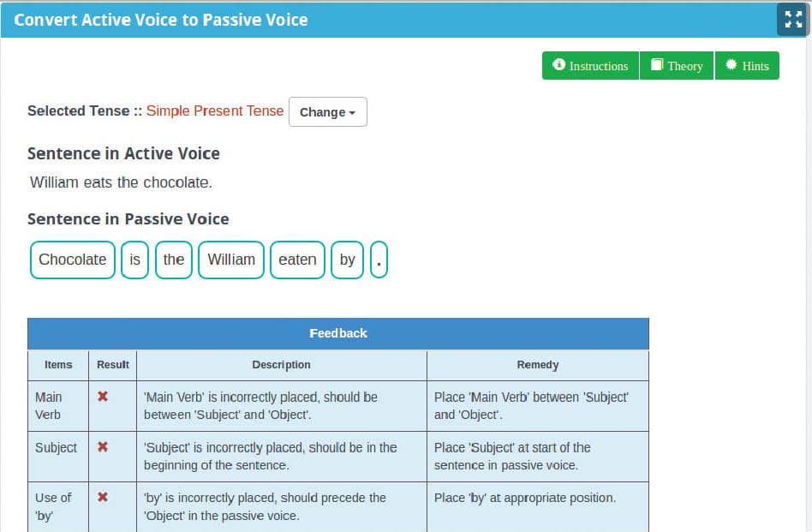Open the Change tense dropdown
Image resolution: width=812 pixels, height=532 pixels.
click(327, 112)
